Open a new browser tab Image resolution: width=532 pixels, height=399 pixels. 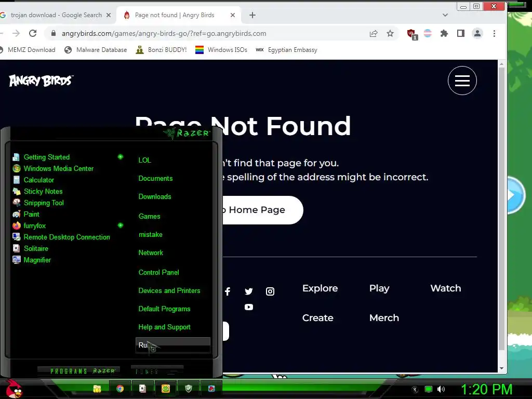tap(252, 15)
